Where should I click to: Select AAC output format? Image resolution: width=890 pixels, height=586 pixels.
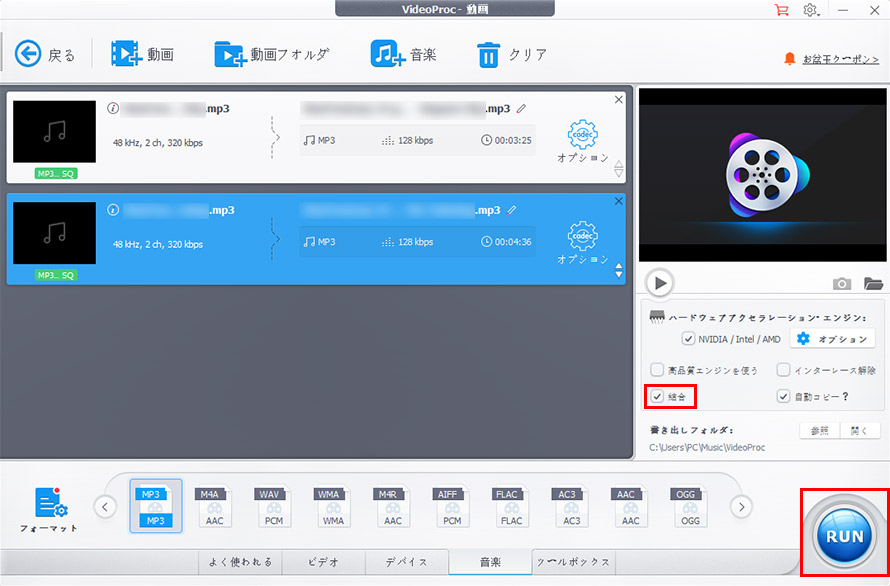point(630,506)
